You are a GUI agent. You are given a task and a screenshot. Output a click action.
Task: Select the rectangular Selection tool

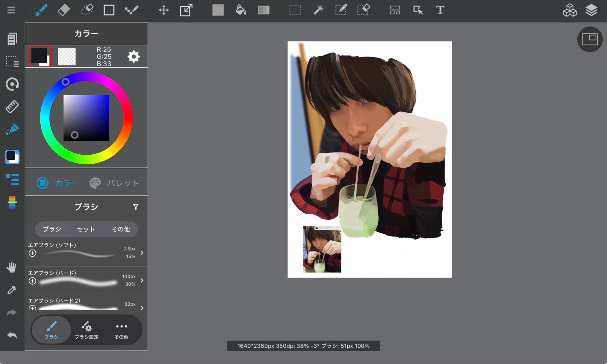click(295, 10)
